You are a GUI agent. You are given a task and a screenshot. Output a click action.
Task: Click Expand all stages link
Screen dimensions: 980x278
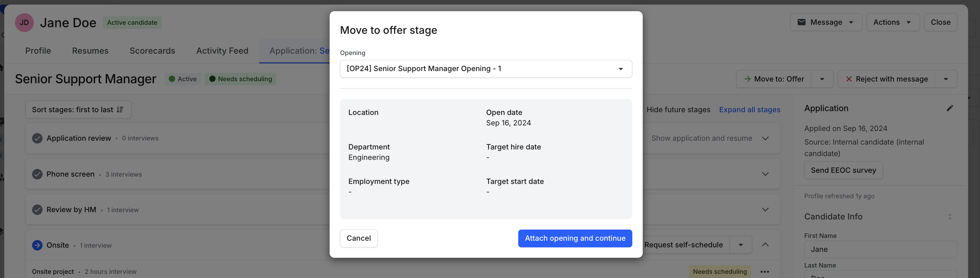pyautogui.click(x=749, y=110)
